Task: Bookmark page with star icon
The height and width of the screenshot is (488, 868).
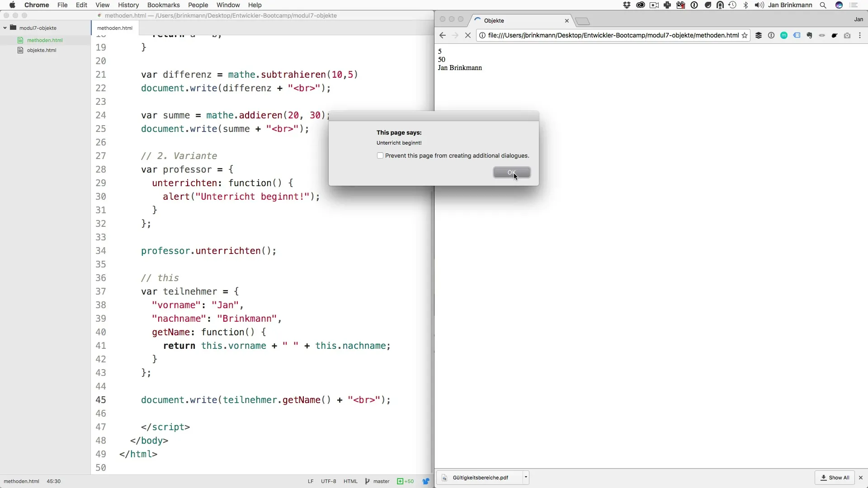Action: tap(745, 35)
